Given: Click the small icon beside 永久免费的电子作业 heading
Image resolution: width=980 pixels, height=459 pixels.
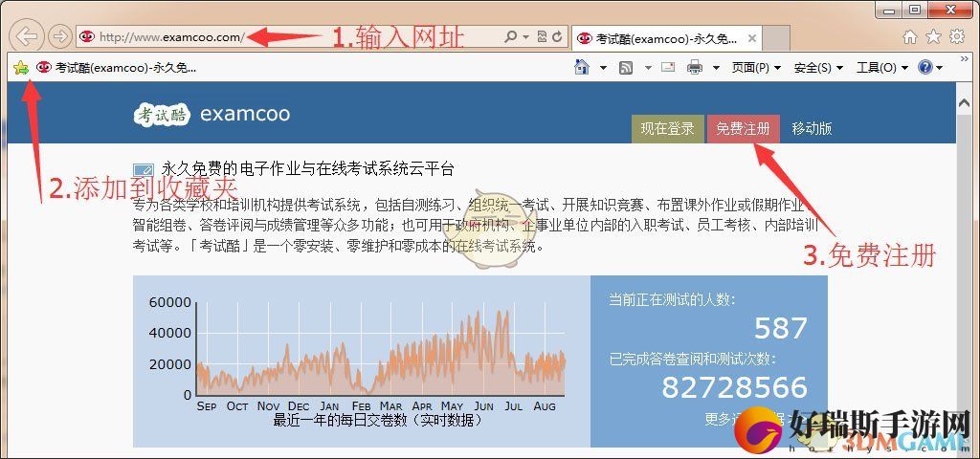Looking at the screenshot, I should 144,169.
